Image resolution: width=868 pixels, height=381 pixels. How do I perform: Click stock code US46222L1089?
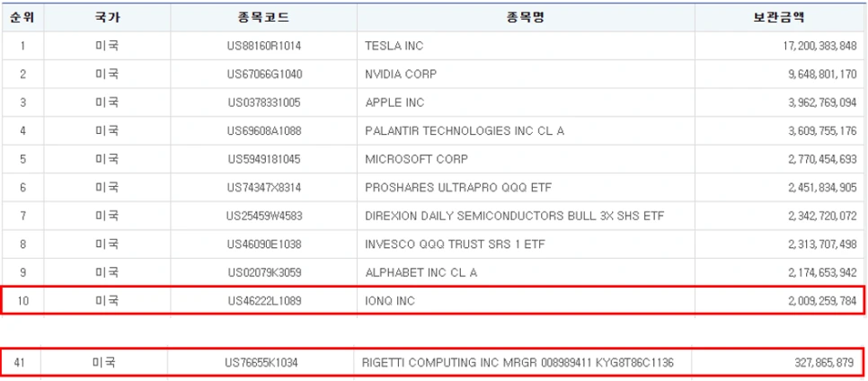click(264, 301)
